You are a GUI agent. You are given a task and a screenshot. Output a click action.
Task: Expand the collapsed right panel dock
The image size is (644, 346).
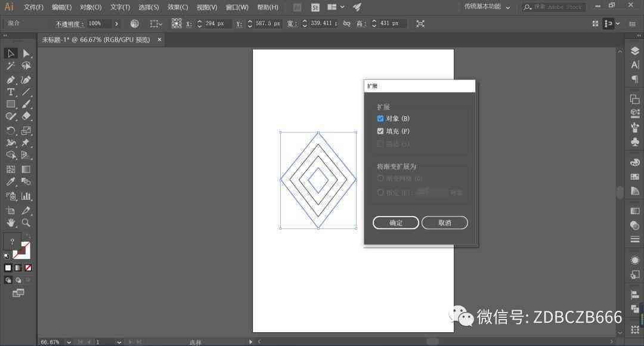click(x=639, y=36)
